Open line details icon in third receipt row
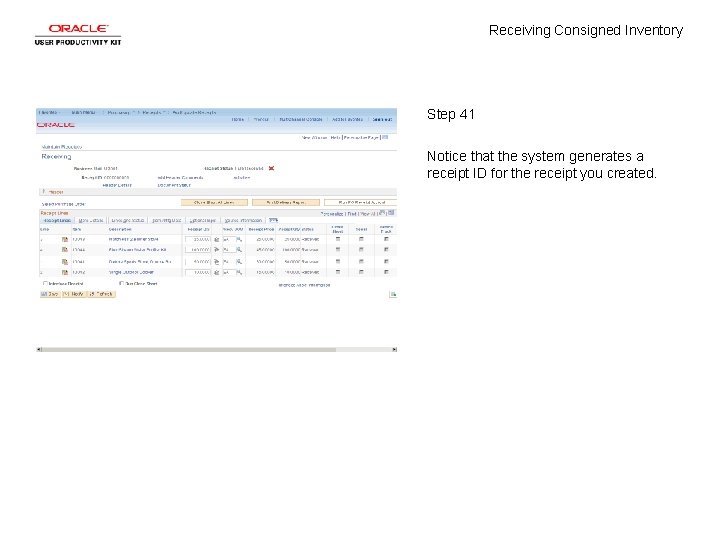Viewport: 720px width, 540px height. [x=65, y=262]
